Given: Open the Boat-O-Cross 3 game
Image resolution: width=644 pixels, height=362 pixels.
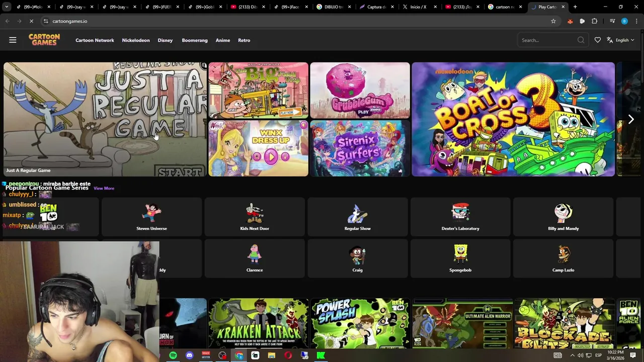Looking at the screenshot, I should pyautogui.click(x=513, y=119).
